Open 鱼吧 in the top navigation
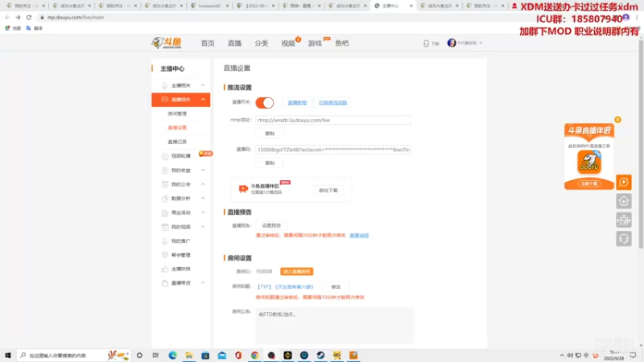644x362 pixels. [341, 43]
